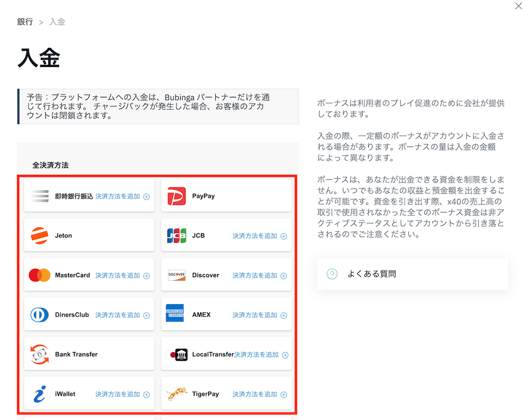Click the DinersClub label text
525x420 pixels.
tap(72, 315)
